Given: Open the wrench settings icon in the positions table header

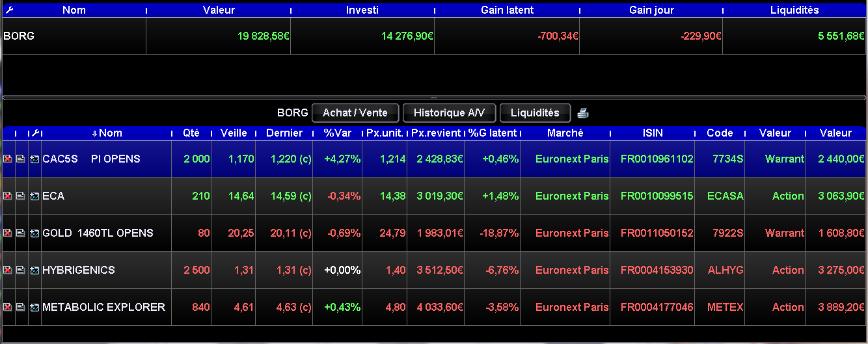Looking at the screenshot, I should click(x=35, y=133).
